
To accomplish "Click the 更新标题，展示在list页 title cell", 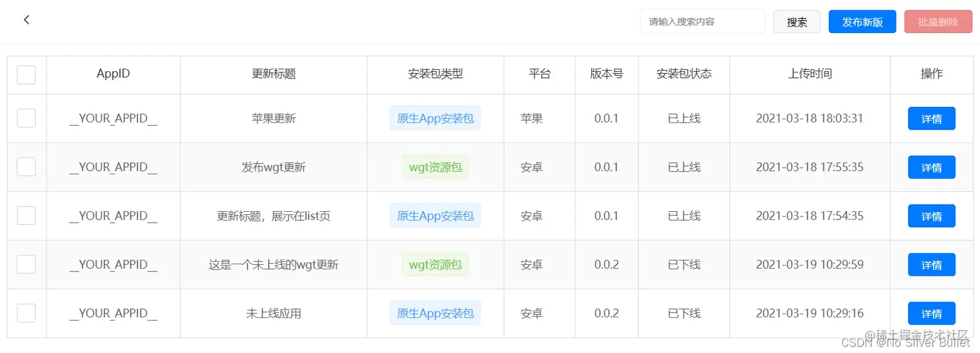I will 274,216.
